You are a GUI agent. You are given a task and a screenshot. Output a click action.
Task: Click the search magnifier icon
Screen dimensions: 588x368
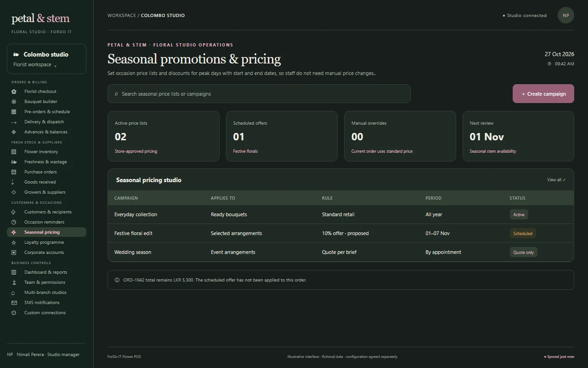(116, 94)
